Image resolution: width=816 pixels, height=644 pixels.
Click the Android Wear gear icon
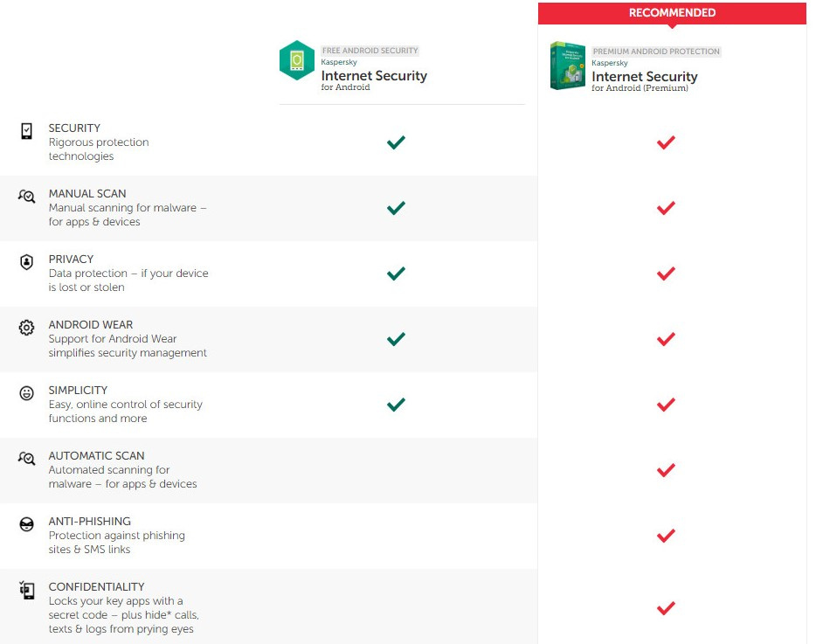click(27, 328)
